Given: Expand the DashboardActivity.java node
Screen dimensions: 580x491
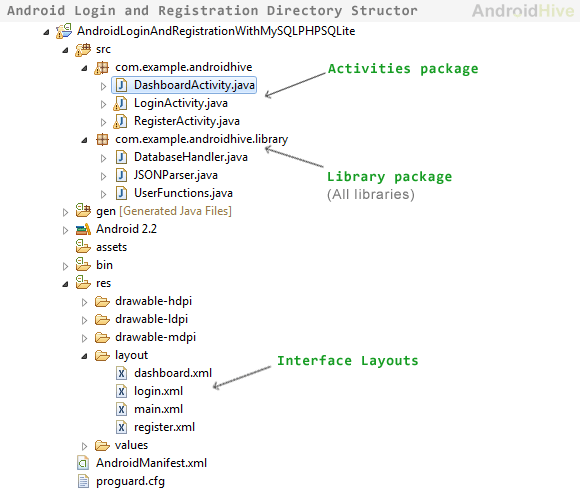Looking at the screenshot, I should (104, 87).
